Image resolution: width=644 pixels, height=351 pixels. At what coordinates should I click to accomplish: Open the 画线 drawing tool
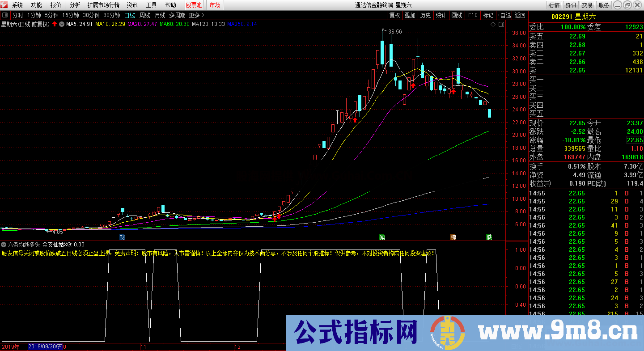click(457, 15)
